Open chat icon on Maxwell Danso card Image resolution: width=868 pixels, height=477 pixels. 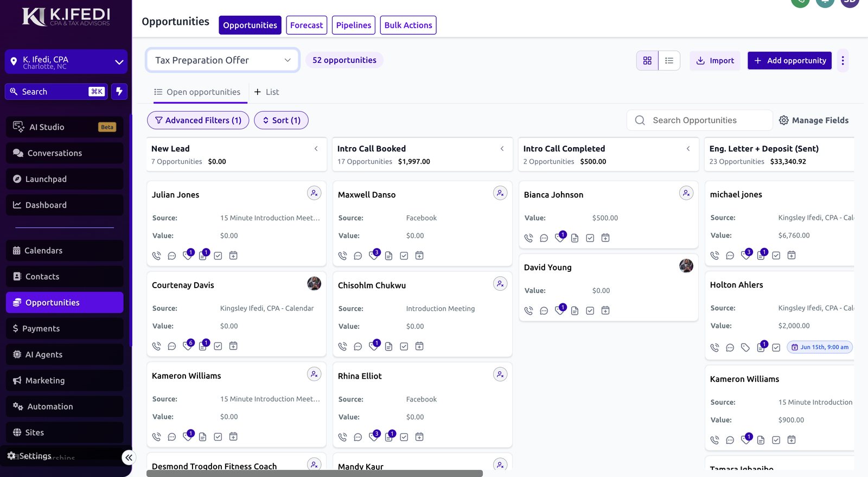(358, 256)
